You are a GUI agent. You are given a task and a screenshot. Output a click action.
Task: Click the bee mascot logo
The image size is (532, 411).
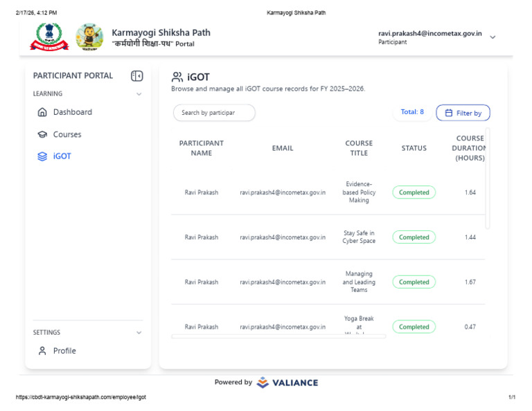click(x=89, y=37)
